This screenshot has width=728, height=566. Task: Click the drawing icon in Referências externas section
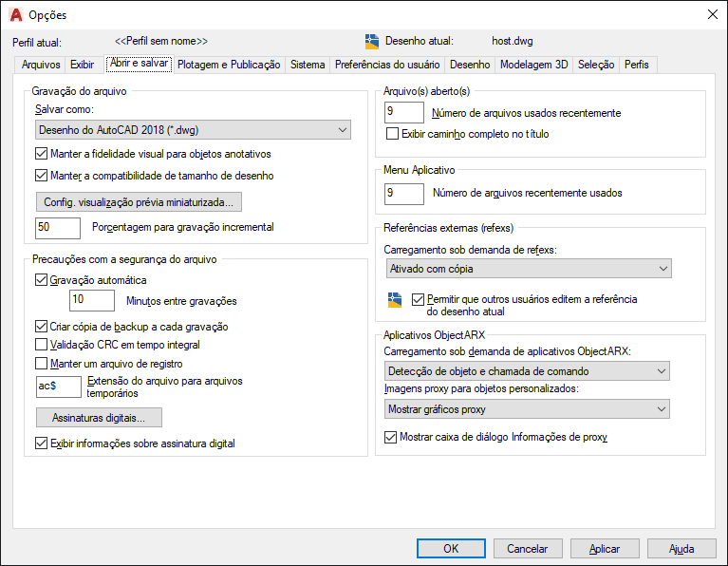395,300
